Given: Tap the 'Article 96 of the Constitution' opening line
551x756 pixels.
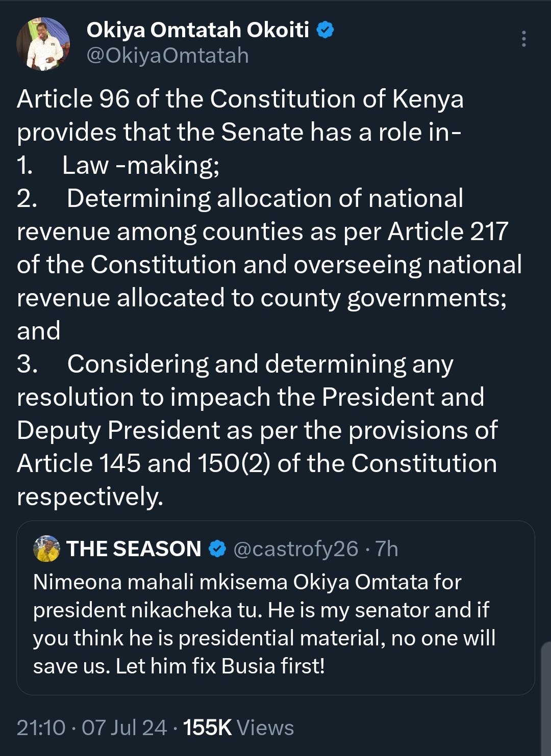Looking at the screenshot, I should (x=240, y=99).
